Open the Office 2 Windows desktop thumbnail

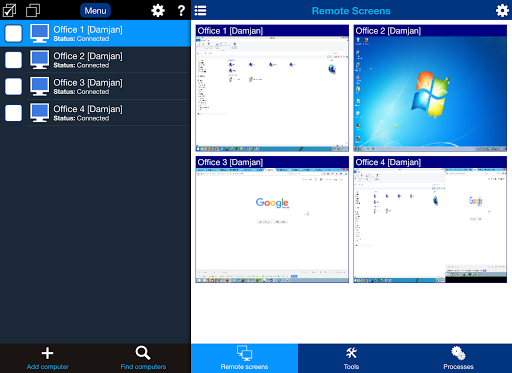(x=430, y=88)
